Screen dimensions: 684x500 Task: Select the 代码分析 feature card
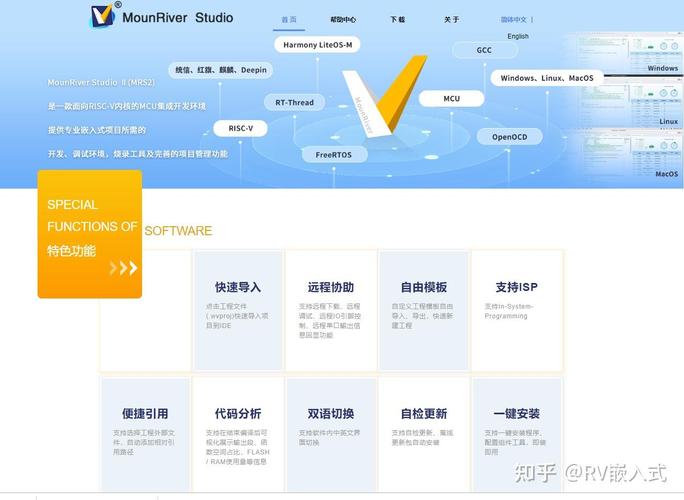(238, 435)
